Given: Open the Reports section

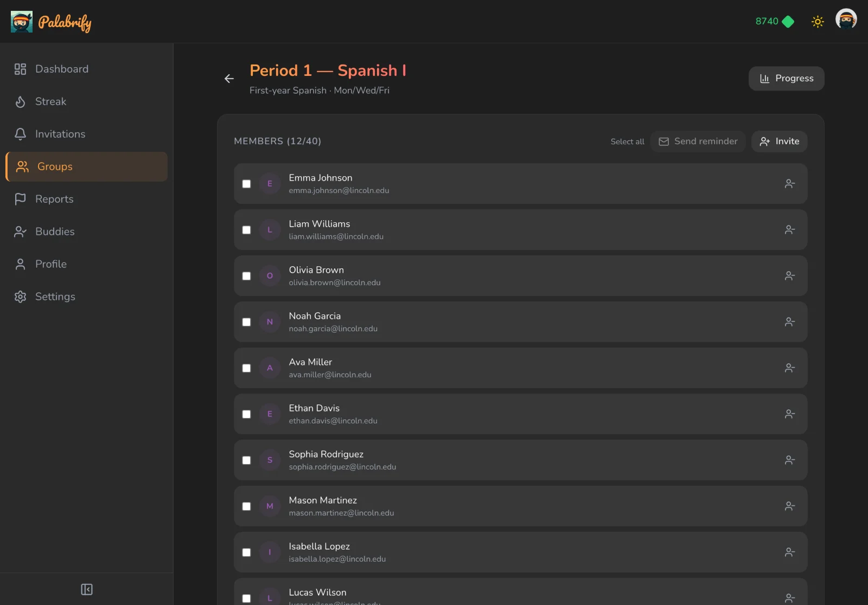Looking at the screenshot, I should pyautogui.click(x=87, y=199).
